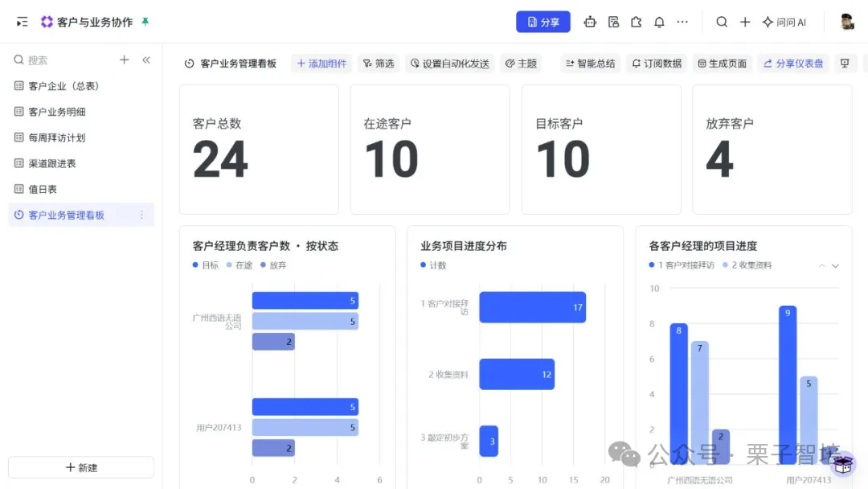Image resolution: width=868 pixels, height=489 pixels.
Task: Click the chart title 各客户经理的项目进度
Action: [x=703, y=246]
